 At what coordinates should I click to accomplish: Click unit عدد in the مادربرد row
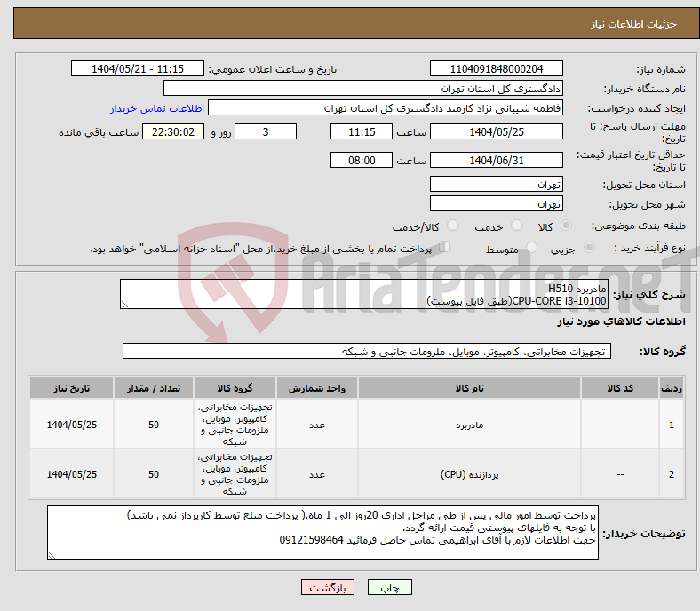(x=317, y=424)
